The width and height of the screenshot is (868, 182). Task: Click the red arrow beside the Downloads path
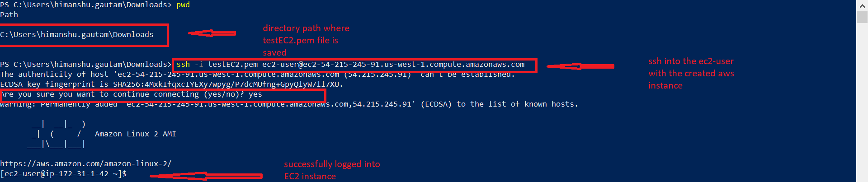click(x=212, y=33)
